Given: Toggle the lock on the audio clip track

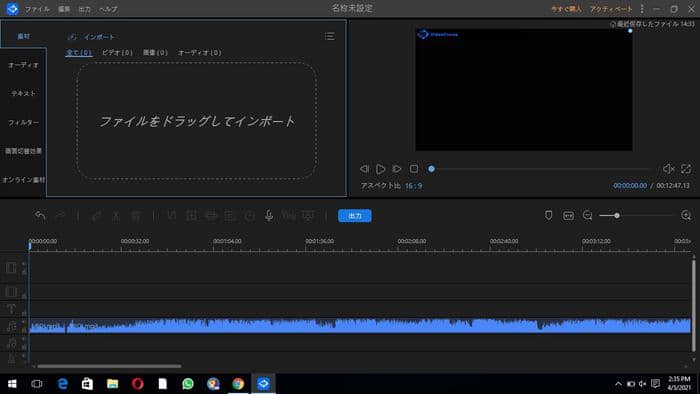Looking at the screenshot, I should pyautogui.click(x=24, y=330).
